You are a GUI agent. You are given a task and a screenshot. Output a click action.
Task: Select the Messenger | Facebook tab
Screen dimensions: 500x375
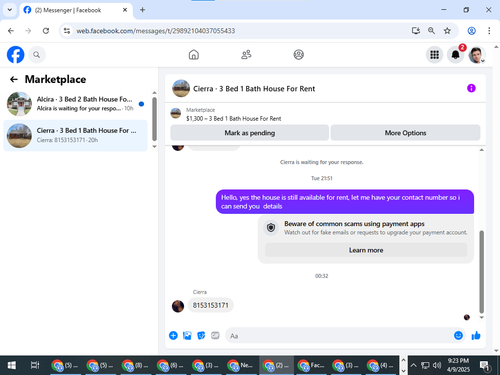click(76, 10)
